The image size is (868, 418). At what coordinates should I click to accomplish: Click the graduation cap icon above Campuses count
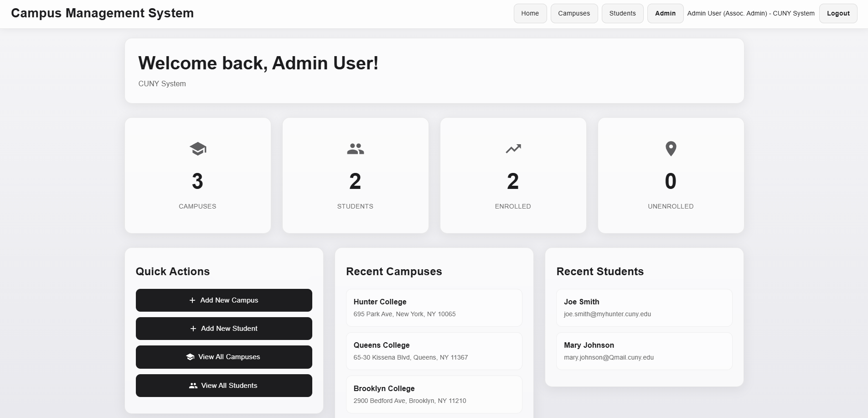click(x=197, y=148)
